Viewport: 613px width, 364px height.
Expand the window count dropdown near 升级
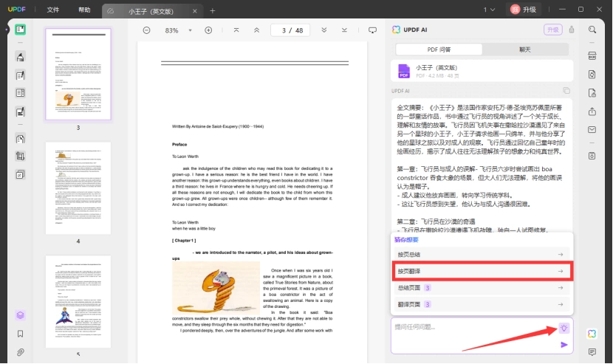(489, 10)
